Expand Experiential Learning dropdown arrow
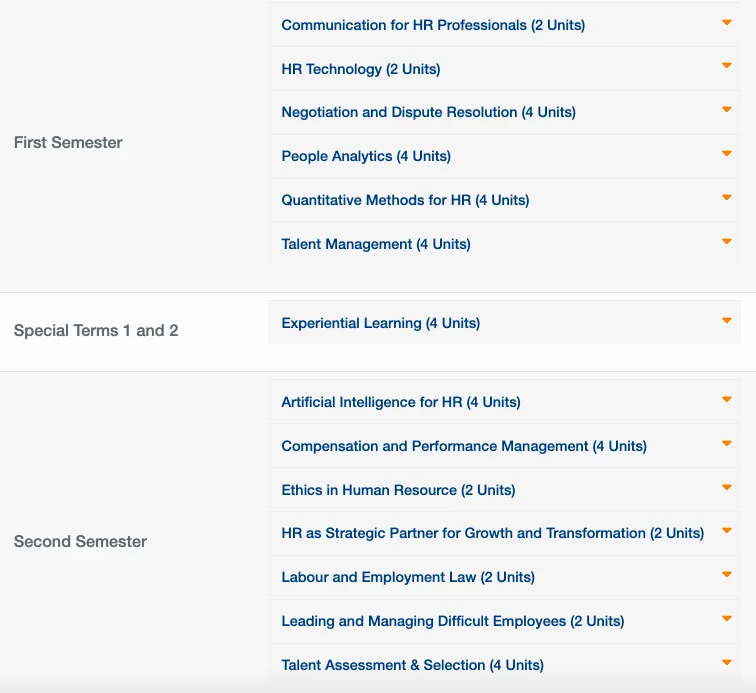The image size is (756, 693). coord(727,321)
